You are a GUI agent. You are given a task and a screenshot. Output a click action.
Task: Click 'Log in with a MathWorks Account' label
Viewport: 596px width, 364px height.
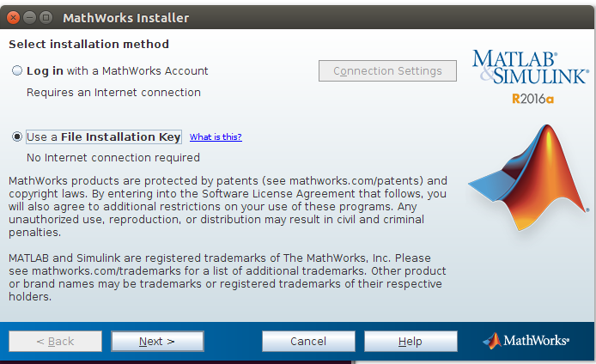pos(117,71)
